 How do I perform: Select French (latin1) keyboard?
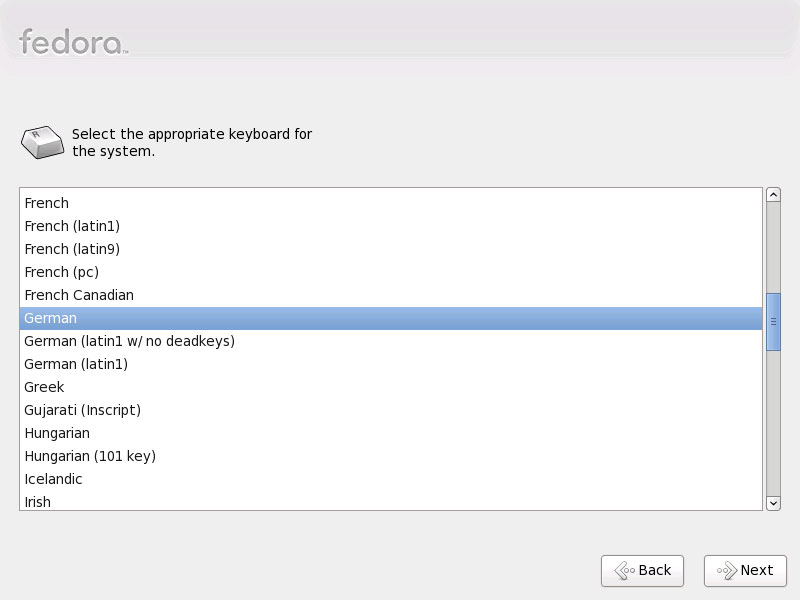point(391,226)
